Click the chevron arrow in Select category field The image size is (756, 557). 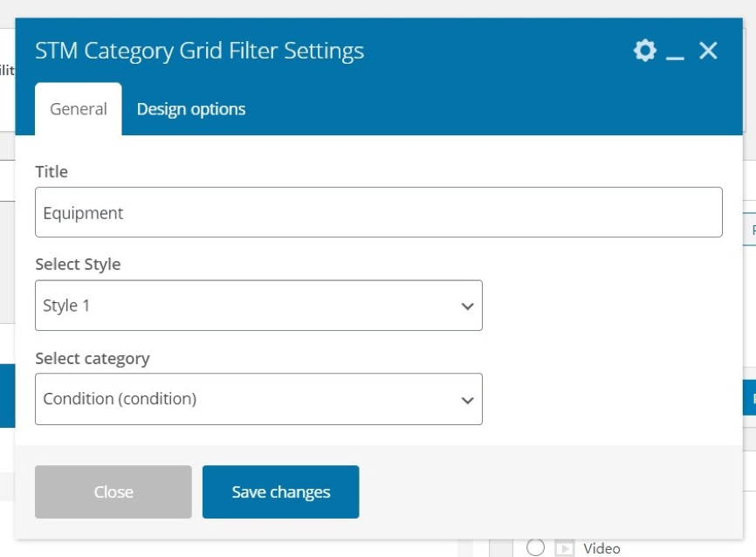[467, 400]
